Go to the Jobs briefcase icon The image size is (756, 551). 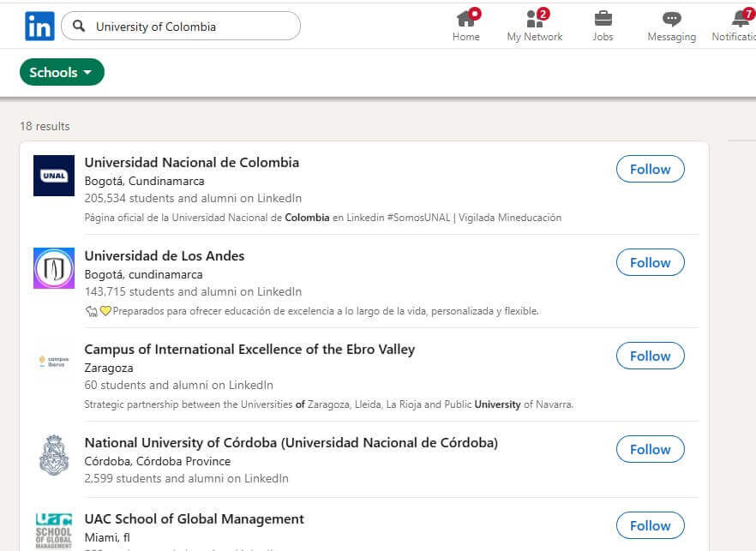(x=603, y=18)
